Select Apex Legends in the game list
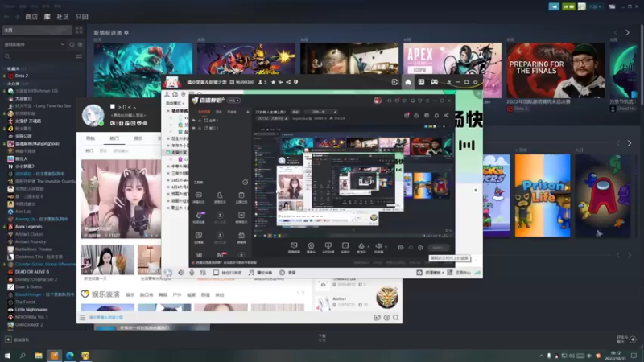 tap(29, 227)
